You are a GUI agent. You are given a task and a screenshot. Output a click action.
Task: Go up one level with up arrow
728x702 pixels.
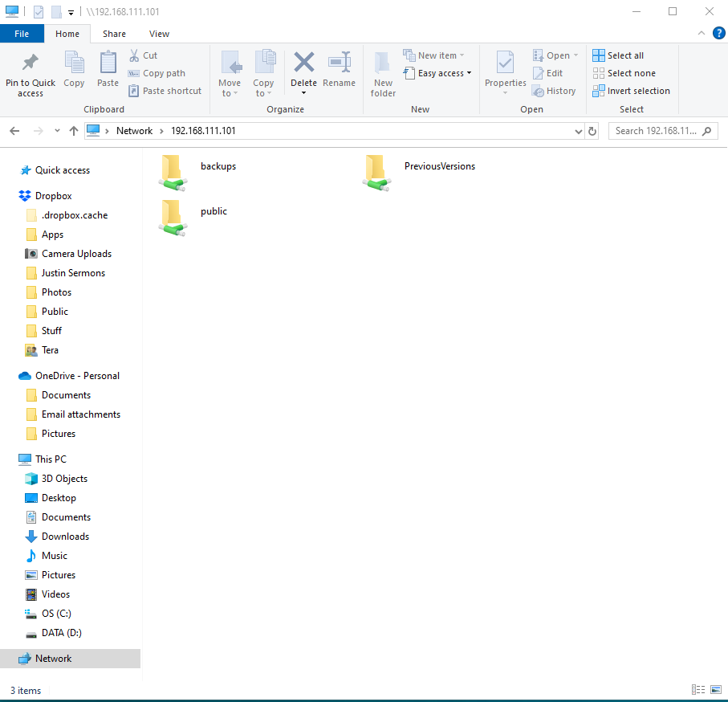pyautogui.click(x=73, y=131)
